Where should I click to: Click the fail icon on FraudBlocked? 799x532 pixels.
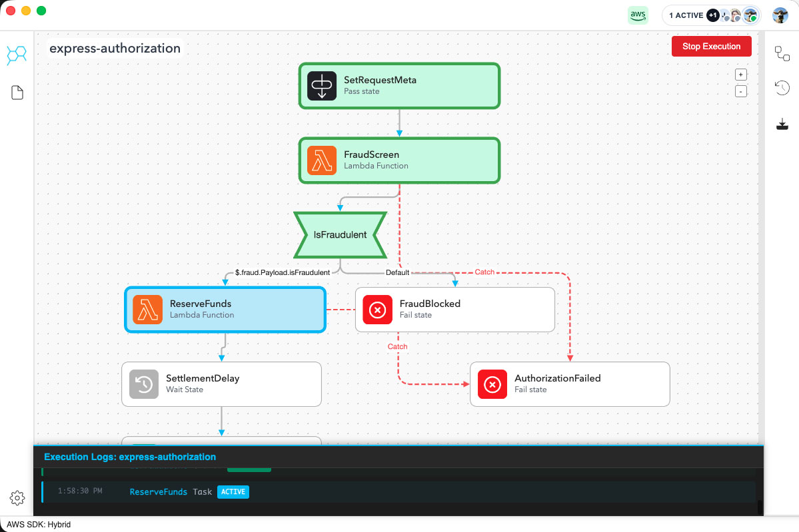(x=378, y=310)
